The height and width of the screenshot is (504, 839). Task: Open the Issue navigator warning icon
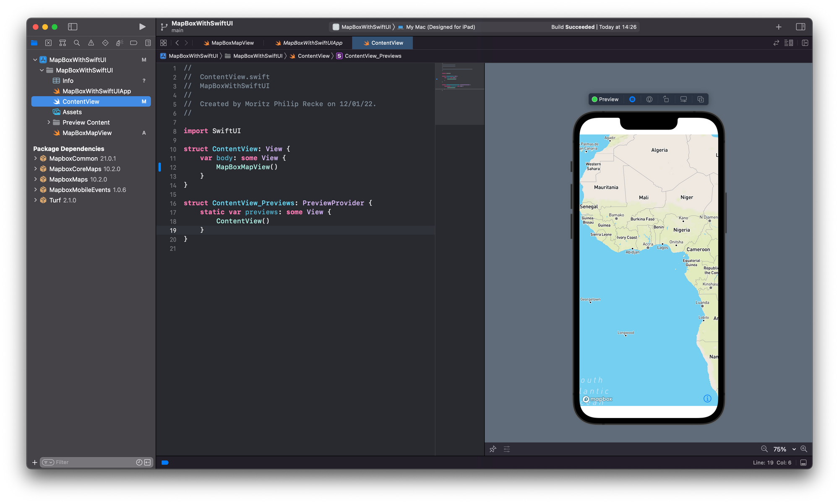(x=91, y=43)
